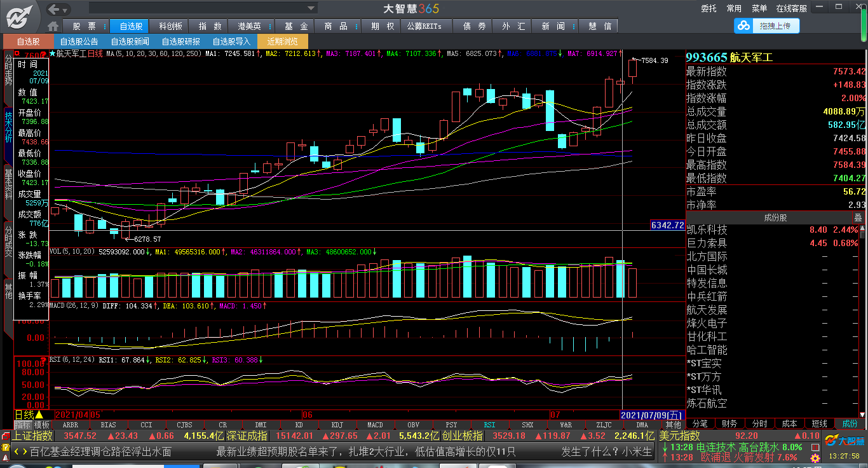Click the 上证指数 status bar label

(x=32, y=436)
